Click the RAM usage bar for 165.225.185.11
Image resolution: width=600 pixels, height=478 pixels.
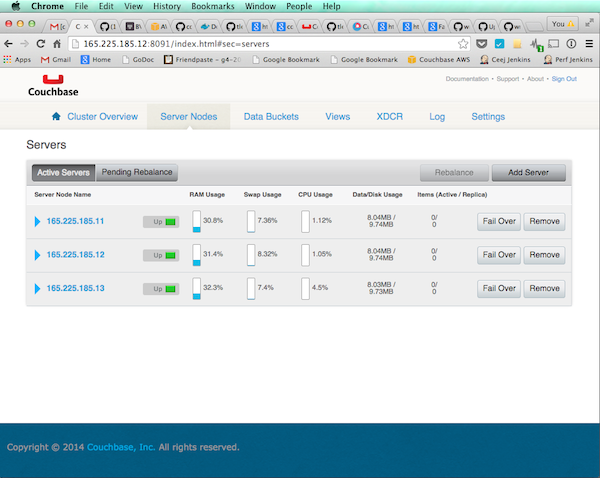pos(197,221)
